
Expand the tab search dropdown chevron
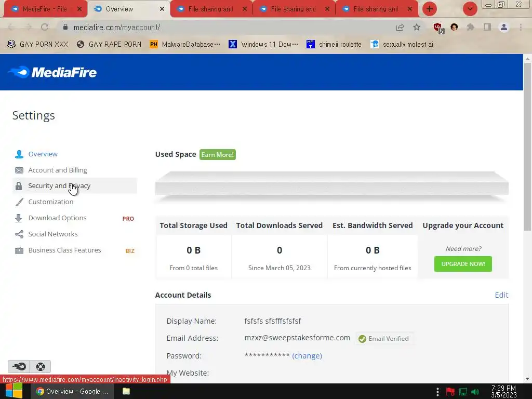(x=470, y=9)
